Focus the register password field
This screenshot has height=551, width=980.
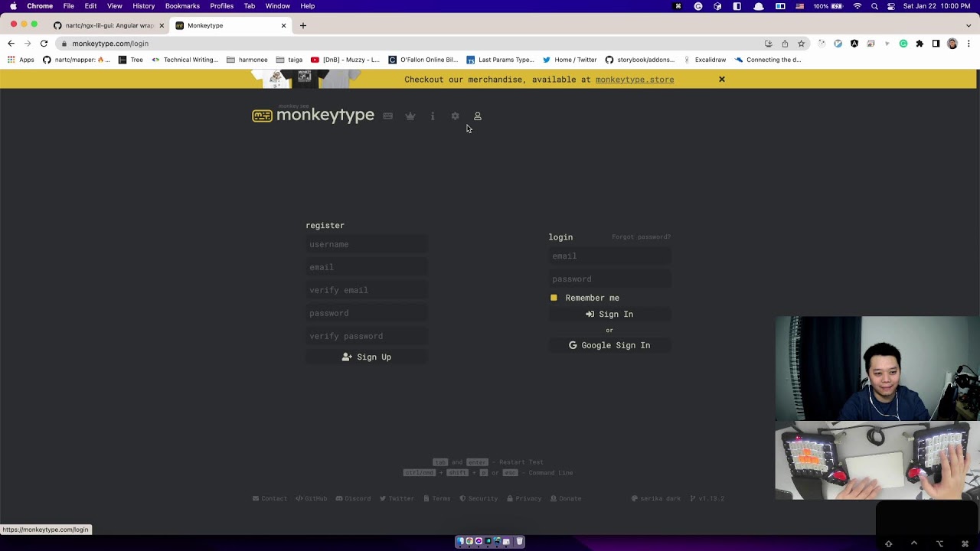pyautogui.click(x=367, y=313)
